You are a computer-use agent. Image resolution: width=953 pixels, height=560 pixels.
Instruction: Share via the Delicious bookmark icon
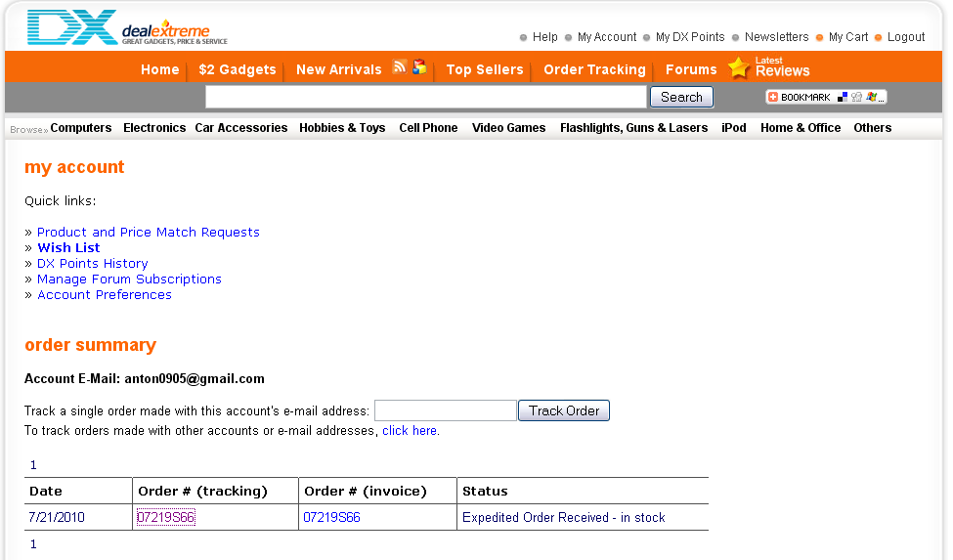pyautogui.click(x=843, y=97)
